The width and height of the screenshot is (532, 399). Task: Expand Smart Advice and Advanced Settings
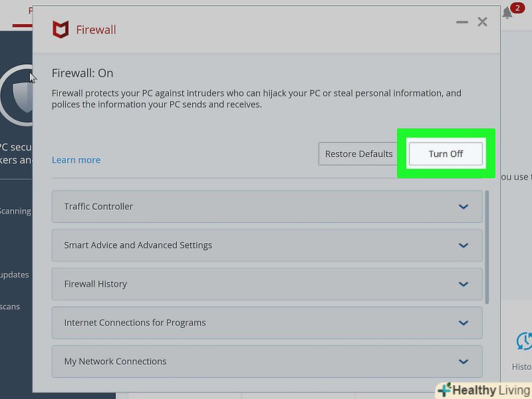tap(267, 246)
